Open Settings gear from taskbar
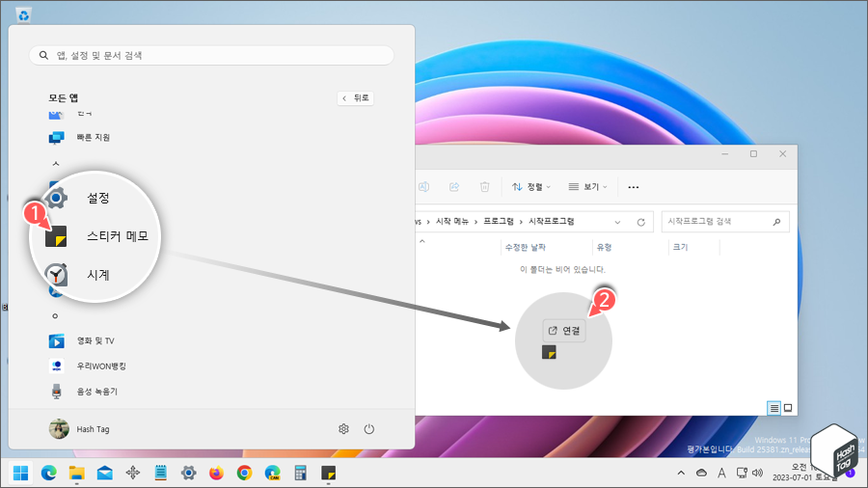 (189, 474)
